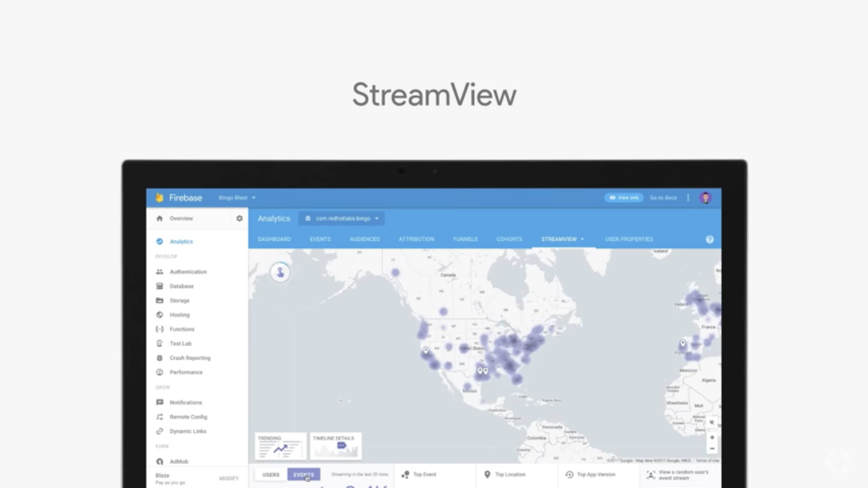
Task: Open the Events tab
Action: point(320,240)
